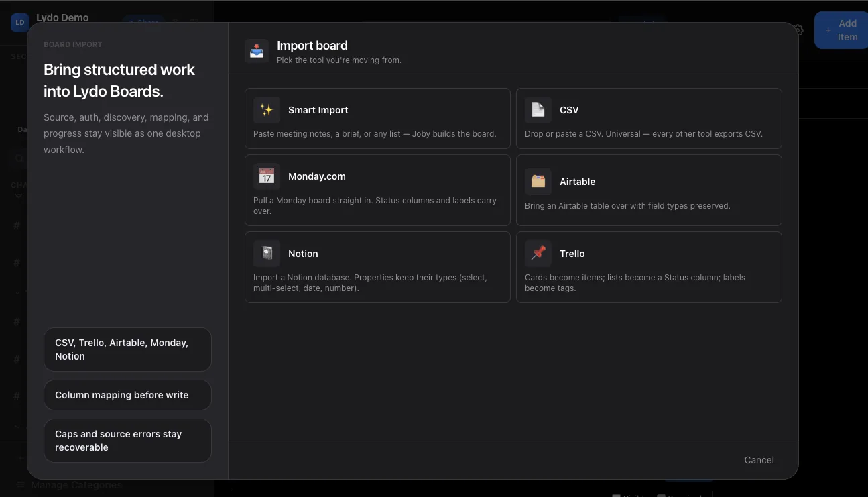Click the Monday.com calendar icon

[x=267, y=176]
